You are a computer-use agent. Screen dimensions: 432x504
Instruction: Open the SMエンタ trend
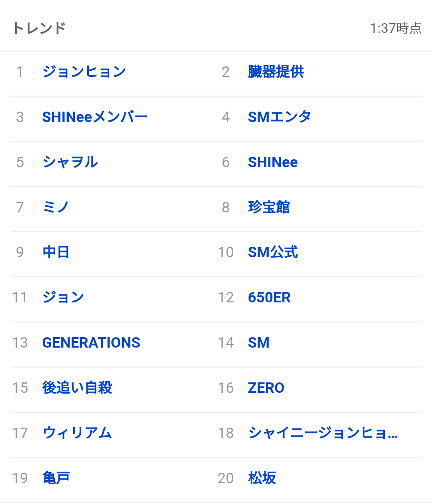(x=280, y=117)
